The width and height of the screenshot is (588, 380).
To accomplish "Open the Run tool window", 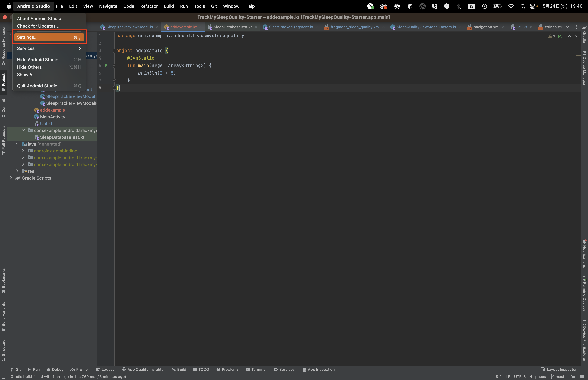I will (34, 369).
